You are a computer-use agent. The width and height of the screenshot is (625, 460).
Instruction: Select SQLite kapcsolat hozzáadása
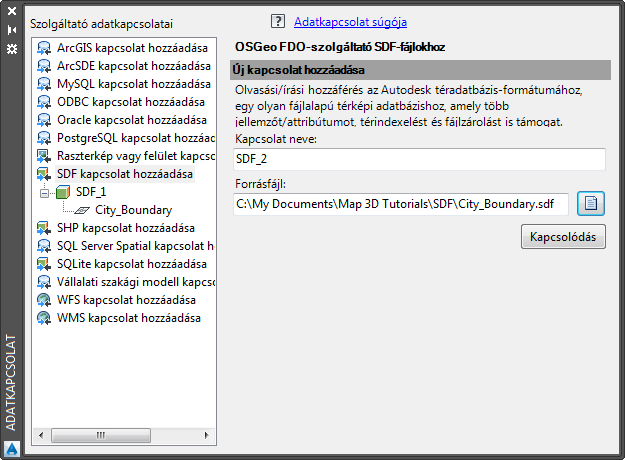coord(132,264)
